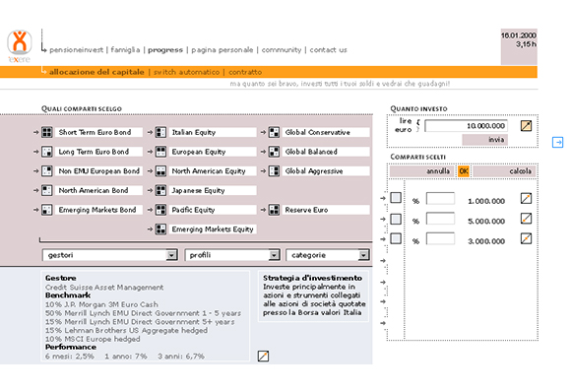Open the community menu item
571x392 pixels.
coord(282,50)
